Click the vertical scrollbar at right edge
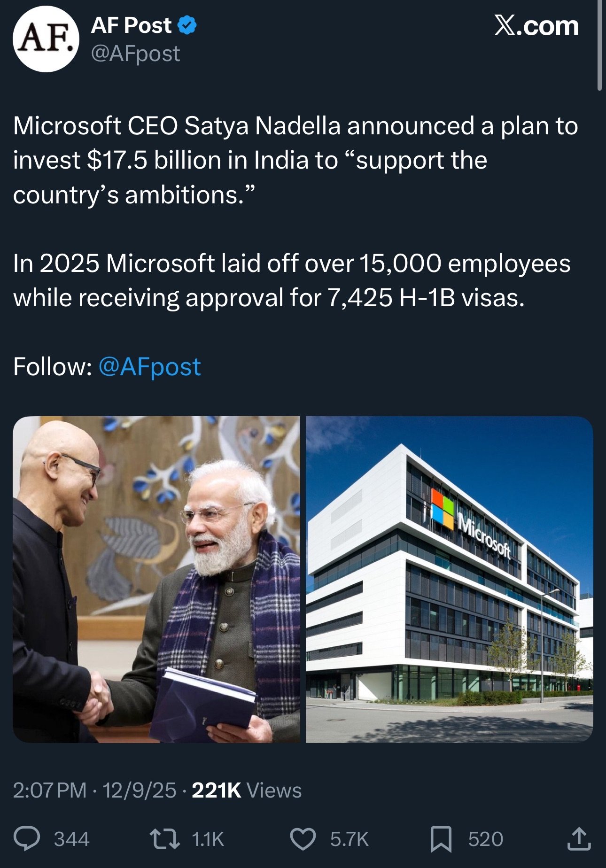The width and height of the screenshot is (606, 868). [x=599, y=45]
